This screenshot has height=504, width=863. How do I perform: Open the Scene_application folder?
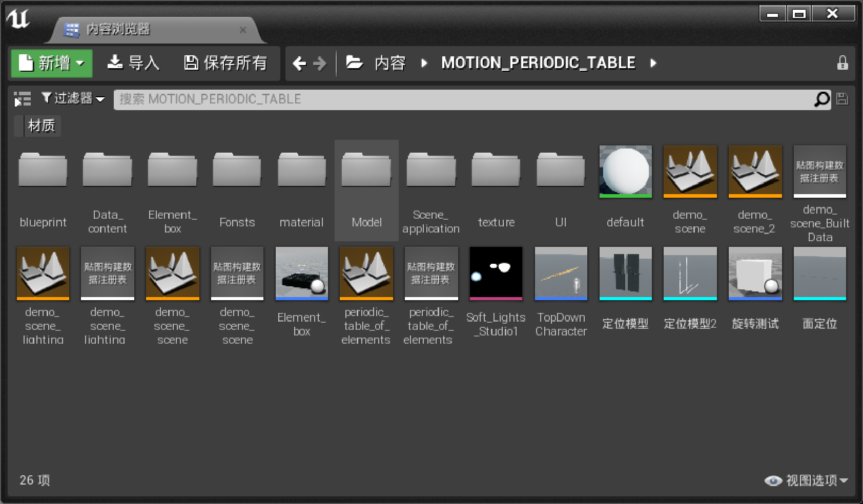pyautogui.click(x=431, y=191)
